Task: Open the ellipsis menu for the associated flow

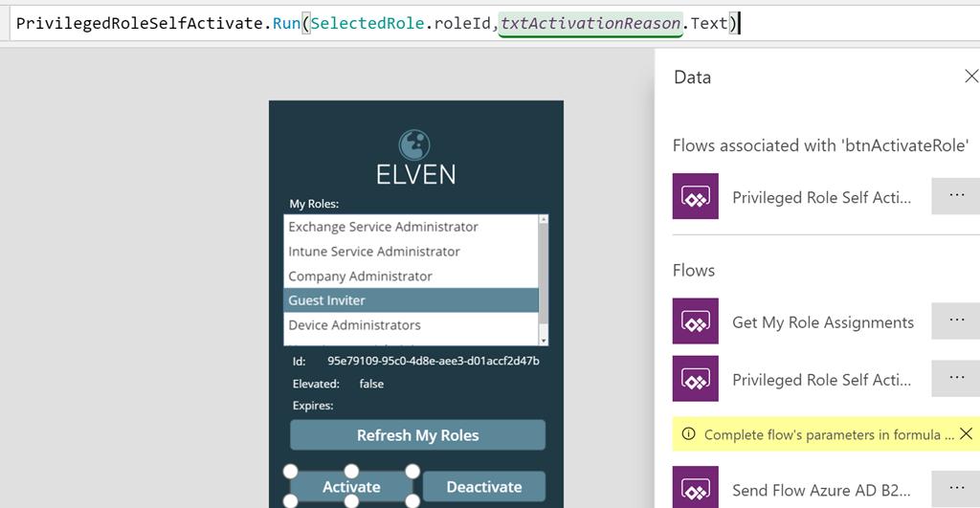Action: 956,195
